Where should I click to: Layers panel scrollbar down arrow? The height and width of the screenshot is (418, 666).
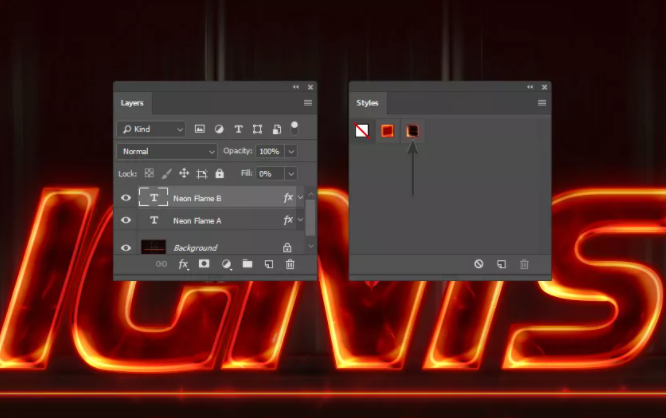pos(311,246)
